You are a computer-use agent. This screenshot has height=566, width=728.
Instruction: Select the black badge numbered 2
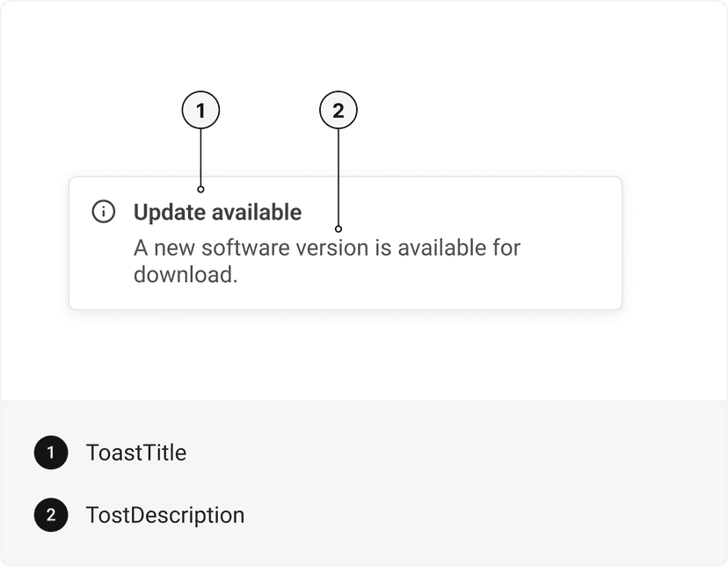(x=51, y=515)
